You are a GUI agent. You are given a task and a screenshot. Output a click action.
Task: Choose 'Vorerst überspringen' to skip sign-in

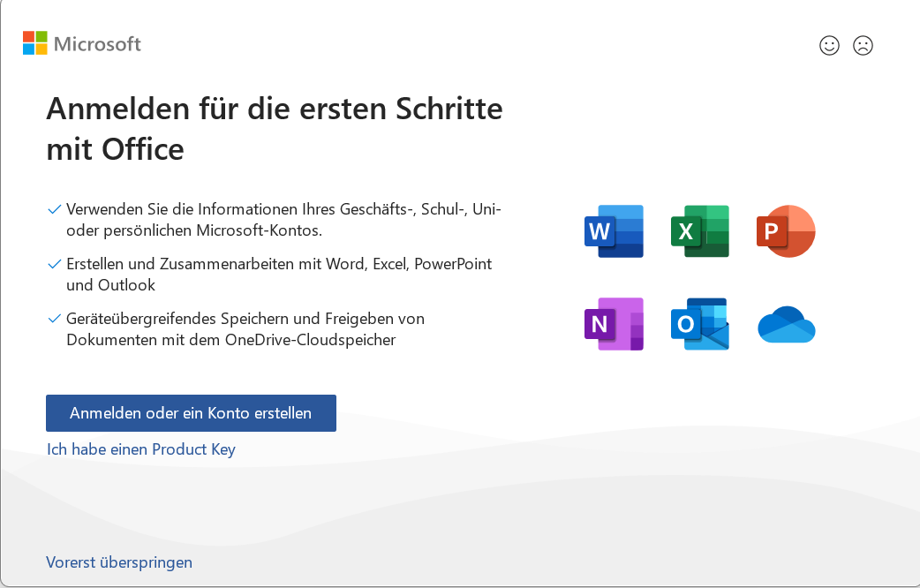(x=119, y=562)
